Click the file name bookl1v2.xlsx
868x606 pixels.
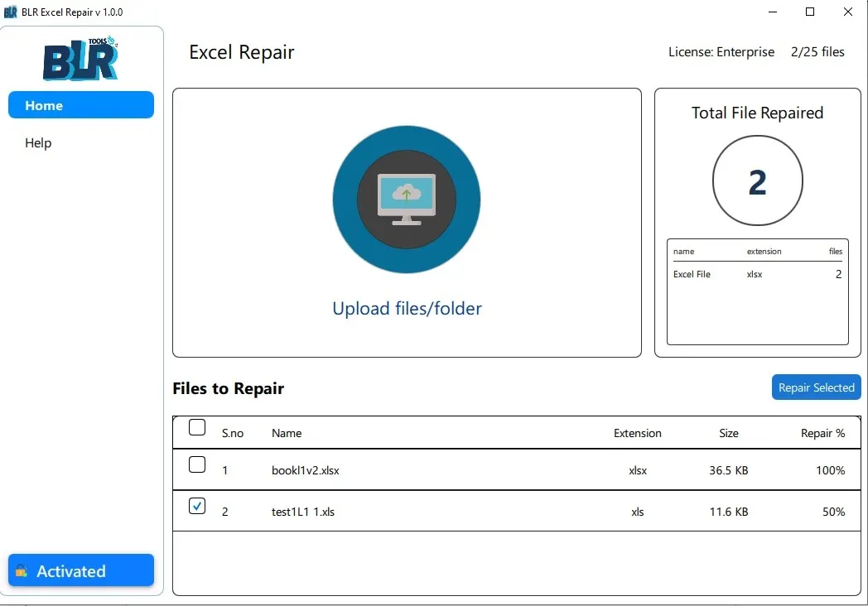click(x=305, y=470)
